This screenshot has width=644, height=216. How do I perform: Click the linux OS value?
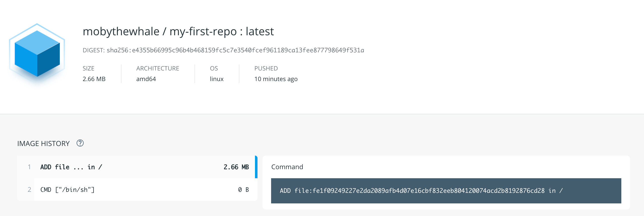[x=217, y=79]
